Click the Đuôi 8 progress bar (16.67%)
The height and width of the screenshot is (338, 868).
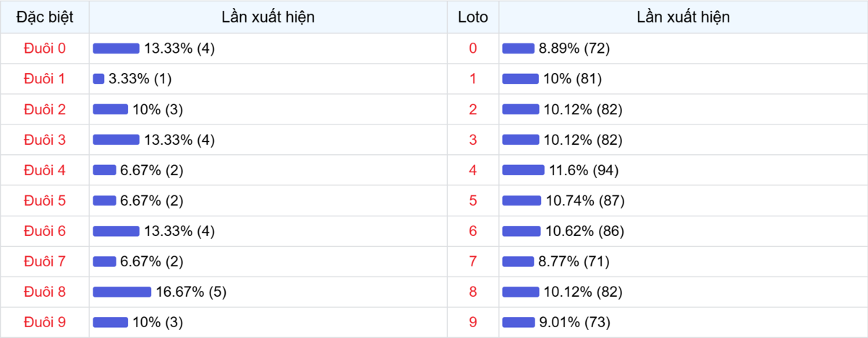click(122, 292)
